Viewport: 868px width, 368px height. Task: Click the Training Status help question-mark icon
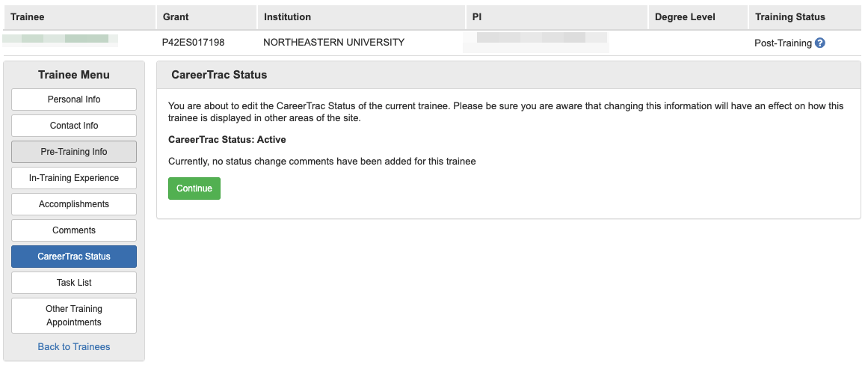click(x=820, y=43)
